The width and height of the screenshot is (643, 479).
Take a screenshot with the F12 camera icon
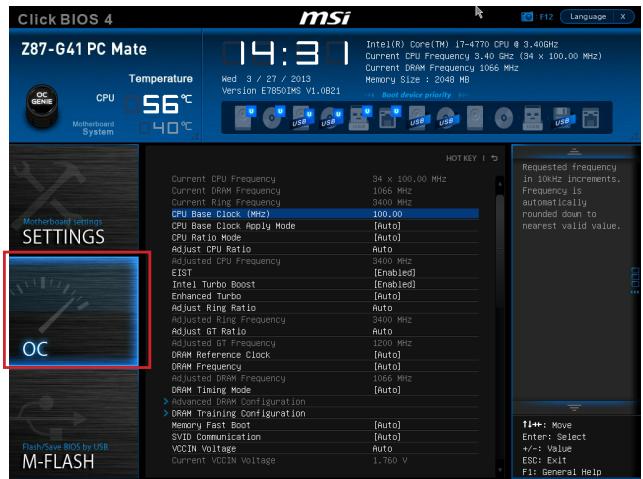point(527,17)
